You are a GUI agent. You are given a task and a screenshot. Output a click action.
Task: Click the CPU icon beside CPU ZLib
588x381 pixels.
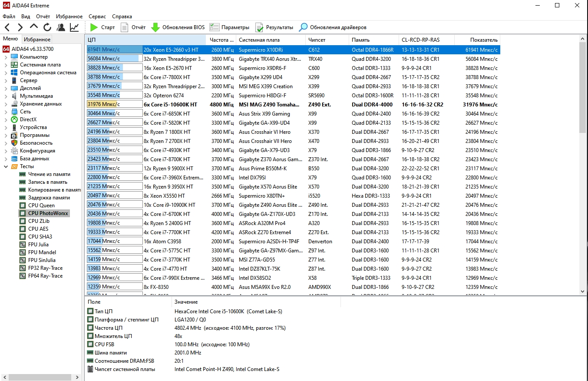23,221
